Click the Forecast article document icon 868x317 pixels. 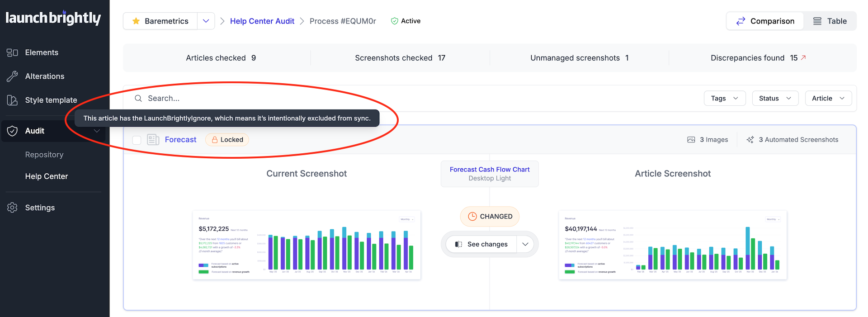153,140
